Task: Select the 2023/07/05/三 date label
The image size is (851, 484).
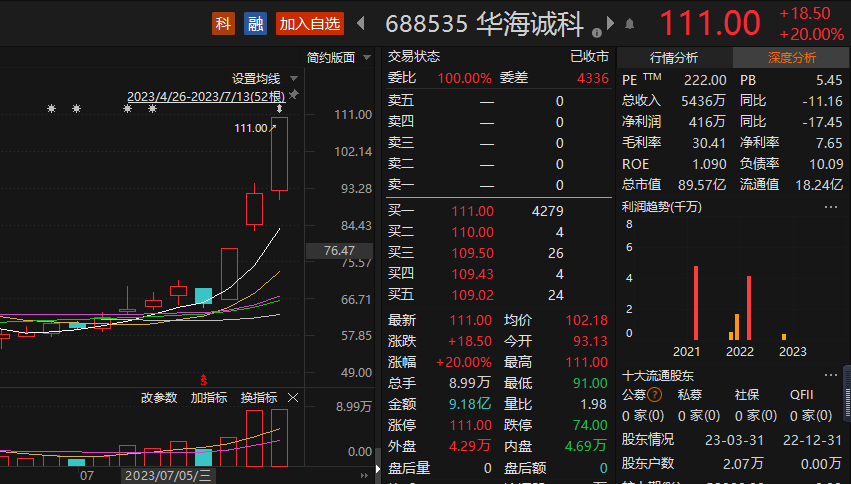Action: click(168, 476)
